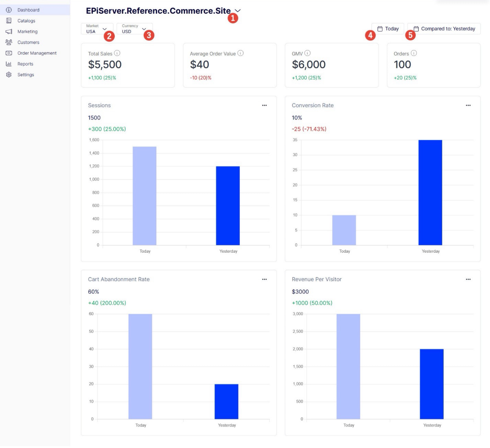Screen dimensions: 490x448
Task: Click the Conversion Rate Today bar
Action: pos(344,230)
